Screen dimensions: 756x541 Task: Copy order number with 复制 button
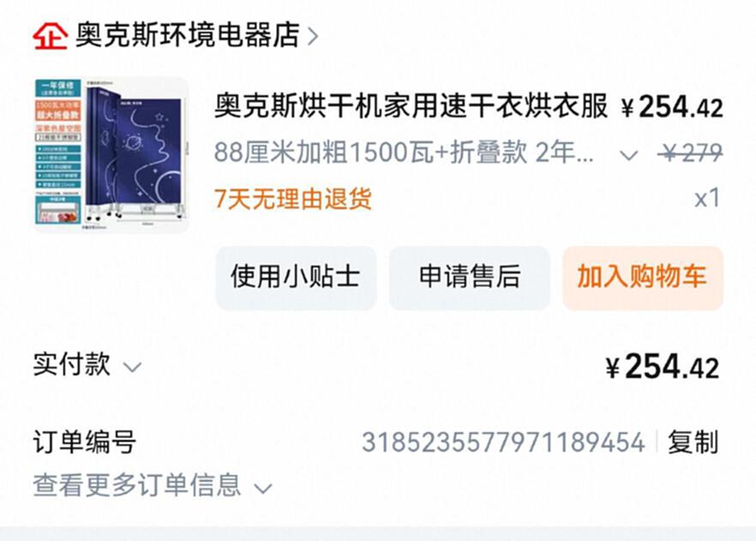(x=693, y=442)
